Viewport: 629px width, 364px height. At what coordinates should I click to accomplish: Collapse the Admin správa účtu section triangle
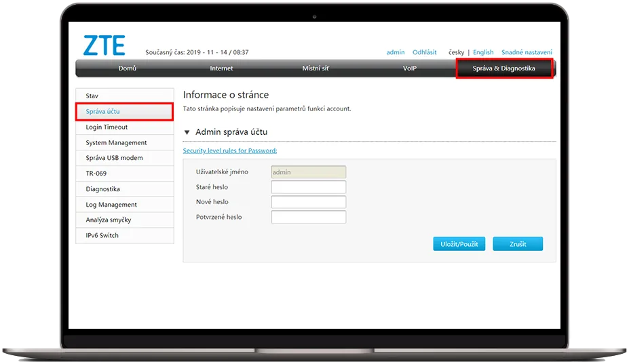(187, 132)
